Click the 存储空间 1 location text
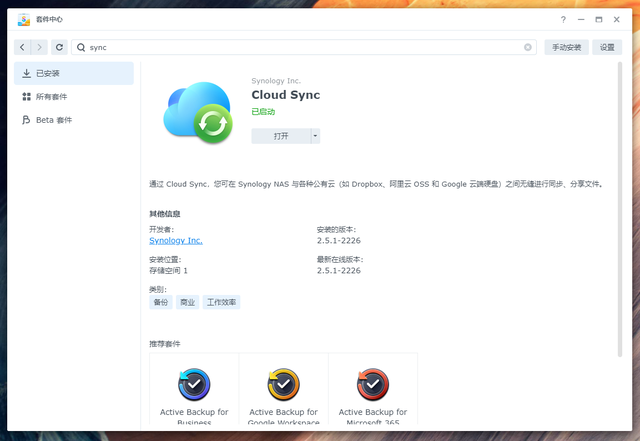640x441 pixels. pos(168,270)
